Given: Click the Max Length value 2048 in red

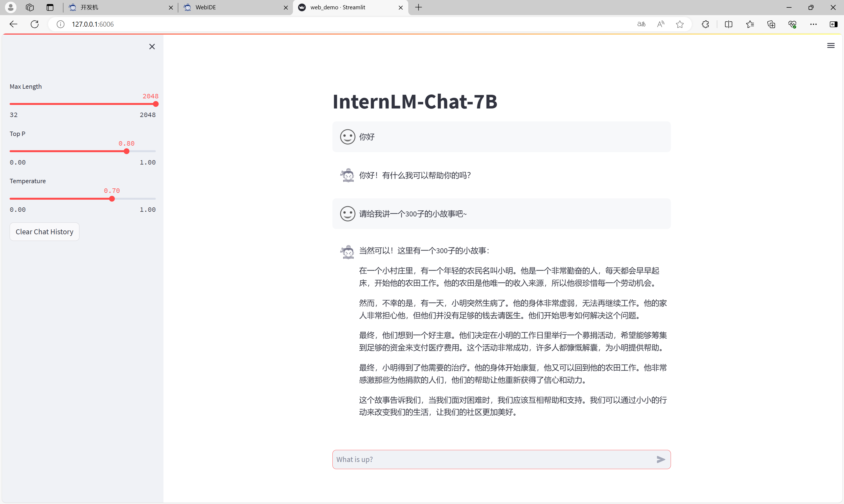Looking at the screenshot, I should point(151,96).
